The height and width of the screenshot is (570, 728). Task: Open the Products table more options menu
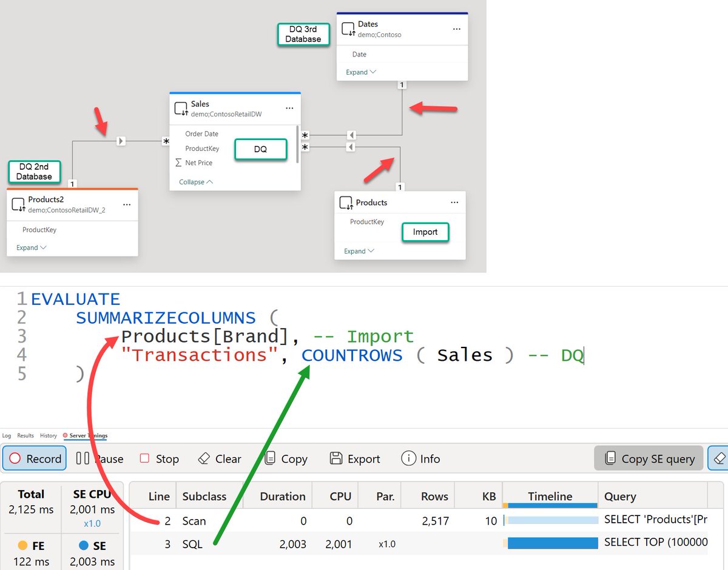(454, 203)
